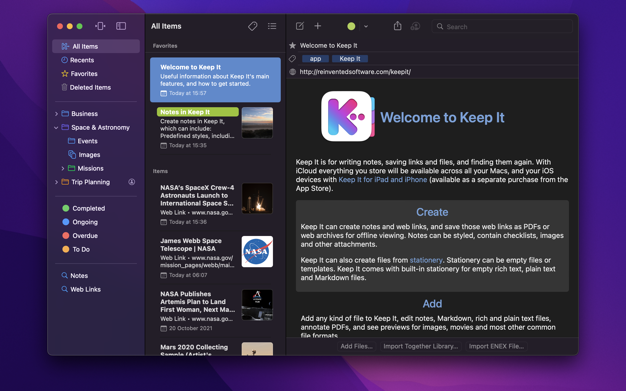Open the Mars 2020 Collecting Sample item
This screenshot has width=626, height=391.
(x=215, y=347)
